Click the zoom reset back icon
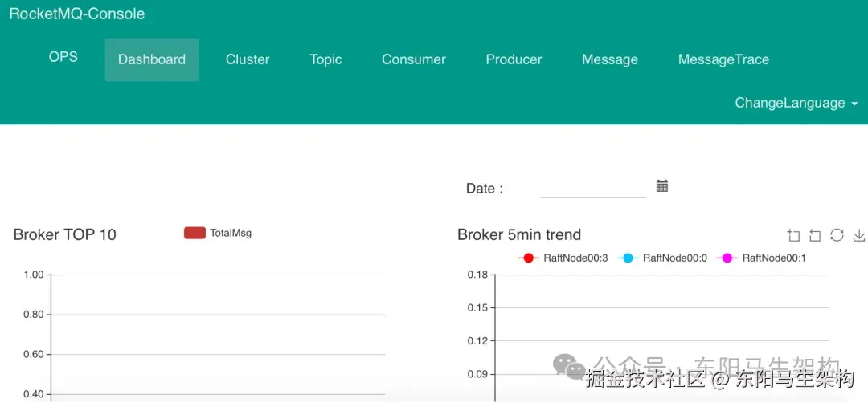 click(x=815, y=235)
